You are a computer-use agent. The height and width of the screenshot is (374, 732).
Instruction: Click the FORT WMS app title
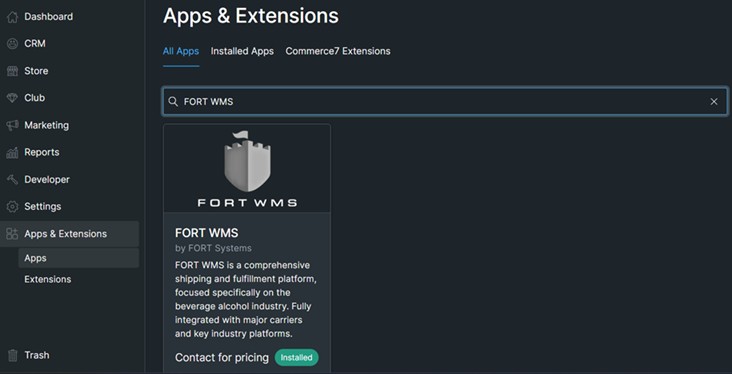point(206,233)
